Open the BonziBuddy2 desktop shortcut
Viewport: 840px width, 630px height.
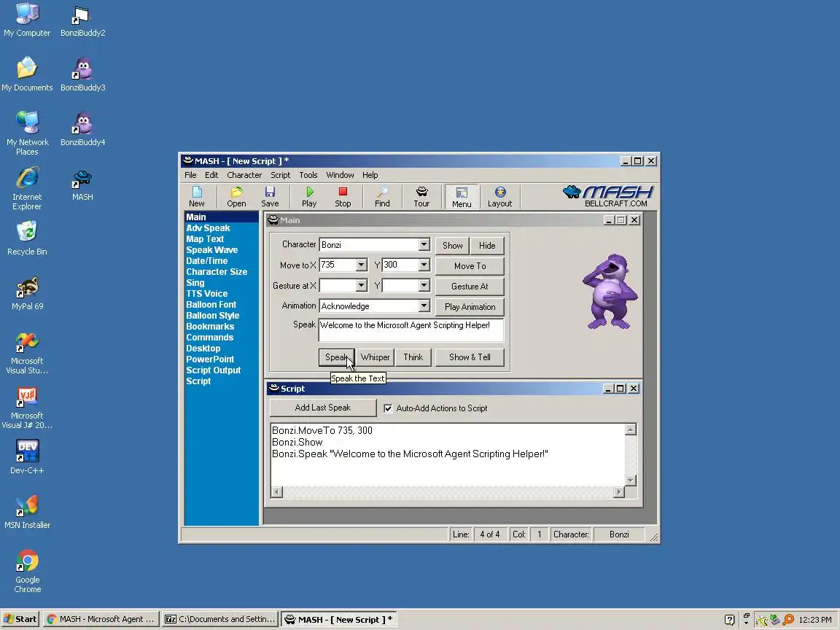82,22
